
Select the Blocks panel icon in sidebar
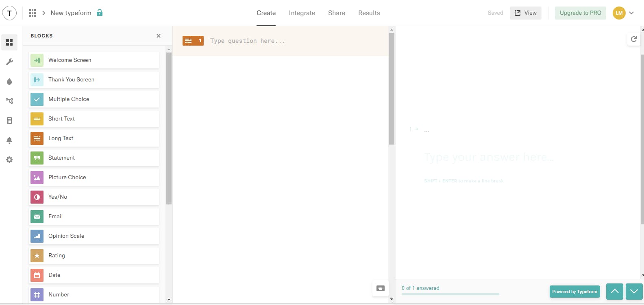coord(9,42)
